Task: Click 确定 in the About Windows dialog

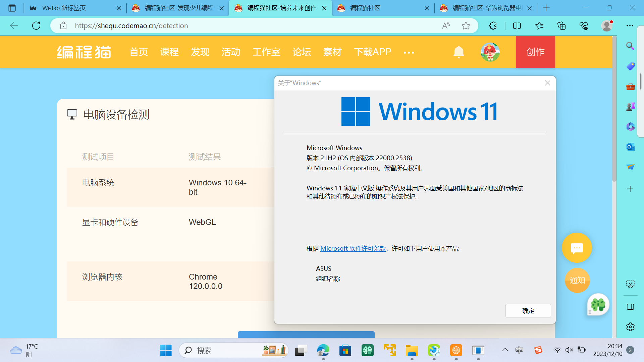Action: click(528, 311)
